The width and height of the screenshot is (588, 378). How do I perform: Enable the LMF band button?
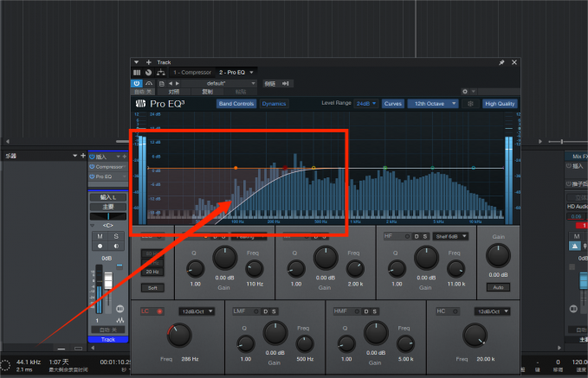(256, 311)
